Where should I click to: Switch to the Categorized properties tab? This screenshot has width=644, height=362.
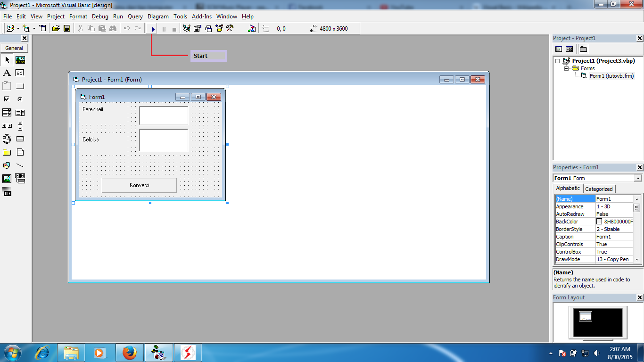point(599,189)
